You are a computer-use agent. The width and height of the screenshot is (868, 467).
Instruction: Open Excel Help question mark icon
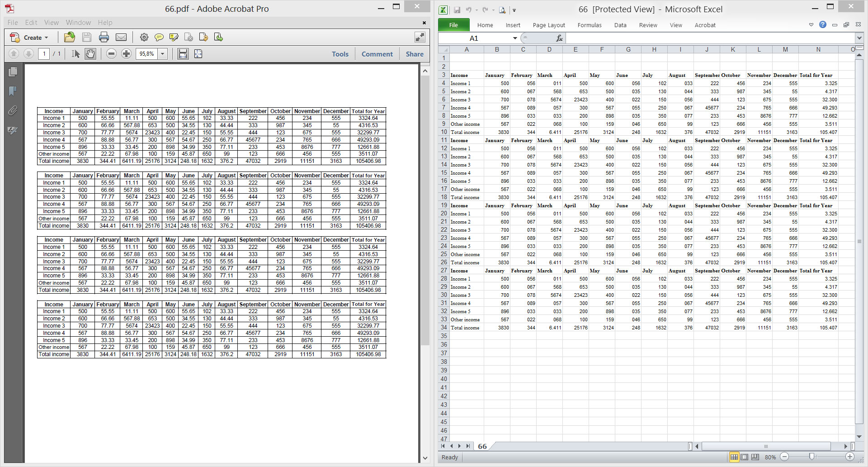tap(823, 24)
